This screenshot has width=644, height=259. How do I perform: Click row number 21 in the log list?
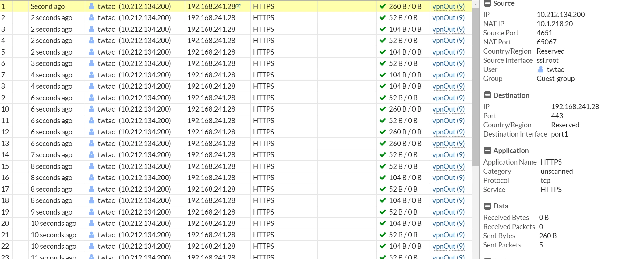(5, 235)
